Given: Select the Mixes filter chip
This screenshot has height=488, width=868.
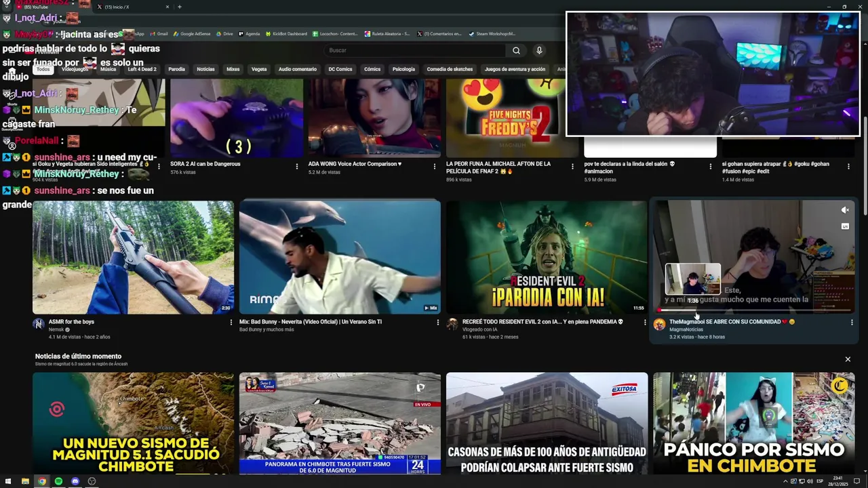Looking at the screenshot, I should (233, 69).
